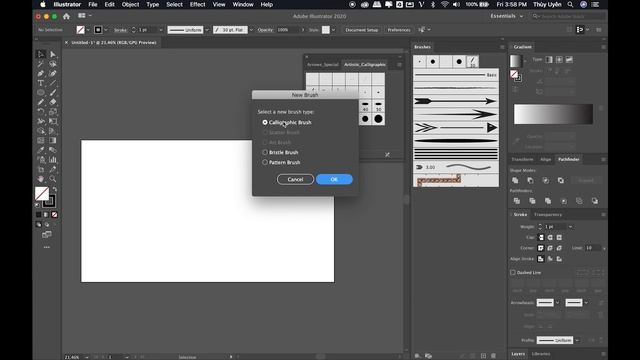The height and width of the screenshot is (360, 640).
Task: Click the Minus Front shape mode icon
Action: click(x=530, y=180)
